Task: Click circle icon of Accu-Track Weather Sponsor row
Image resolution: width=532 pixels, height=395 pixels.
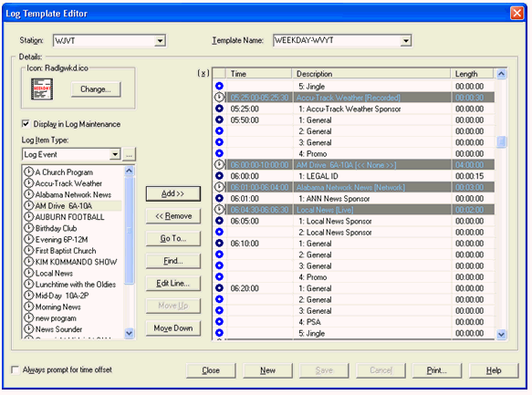Action: pos(219,109)
